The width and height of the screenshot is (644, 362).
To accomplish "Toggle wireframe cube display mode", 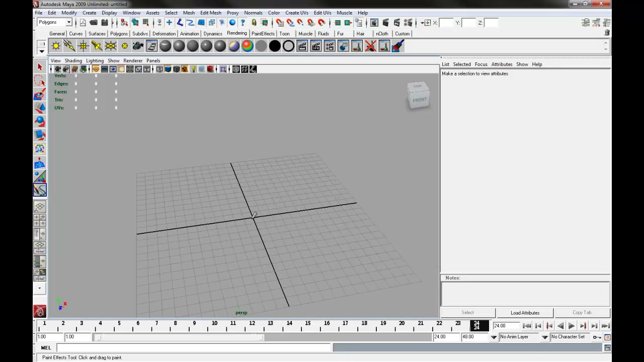I will (159, 69).
